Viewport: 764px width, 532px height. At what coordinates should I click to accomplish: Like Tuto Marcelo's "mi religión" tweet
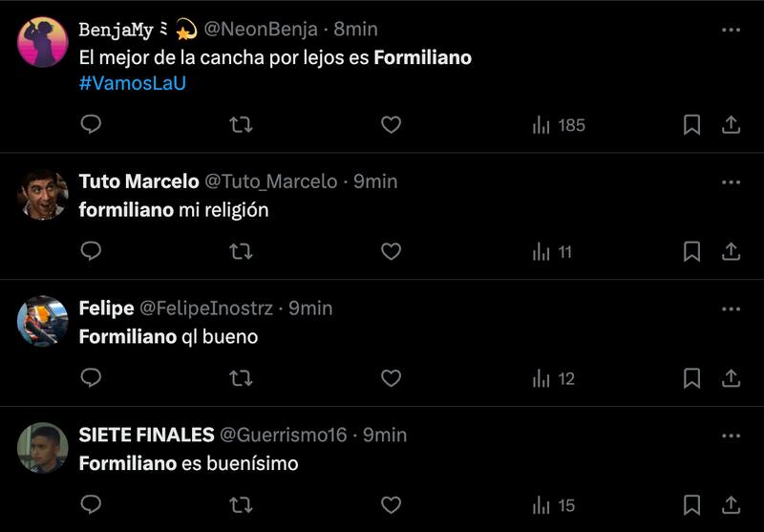coord(391,251)
